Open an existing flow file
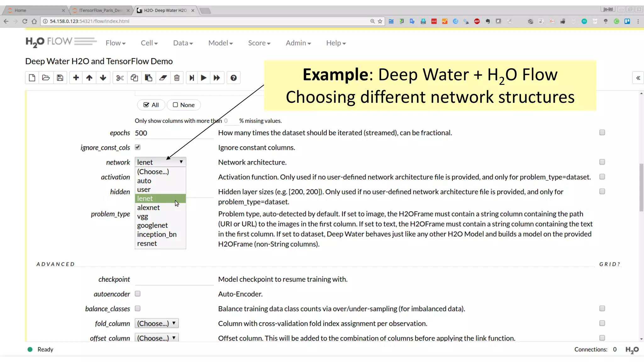The image size is (644, 362). point(46,78)
